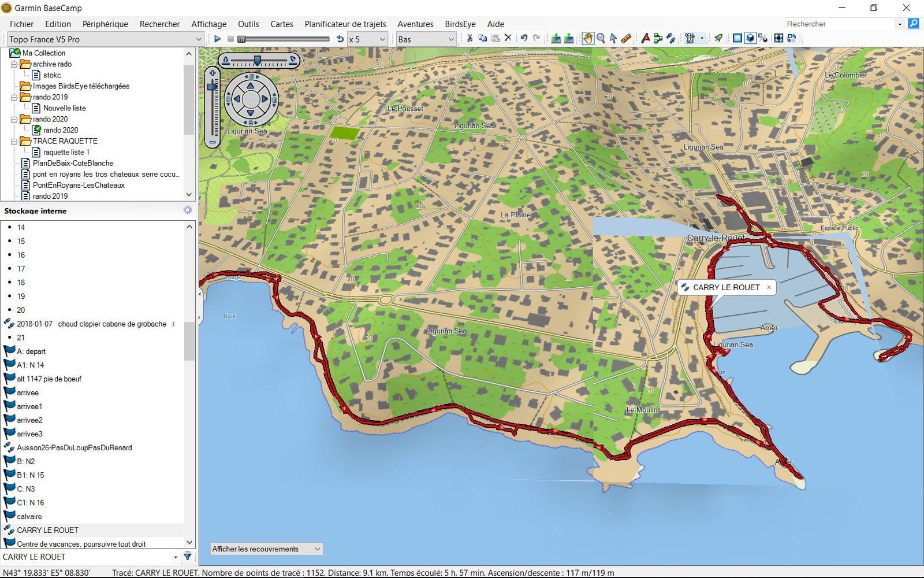The image size is (924, 578).
Task: Play the track animation
Action: 217,39
